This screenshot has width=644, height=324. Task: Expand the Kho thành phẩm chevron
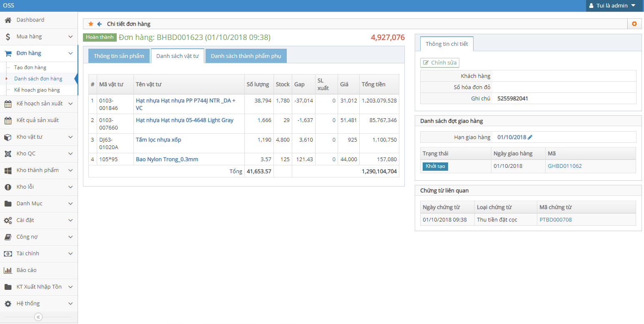click(x=70, y=170)
